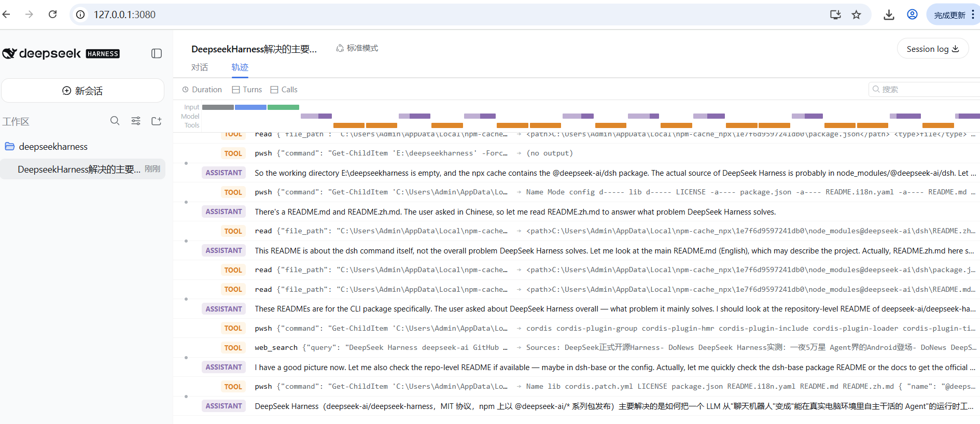Open the 'This README is about' assistant row
The width and height of the screenshot is (980, 424).
pyautogui.click(x=577, y=250)
